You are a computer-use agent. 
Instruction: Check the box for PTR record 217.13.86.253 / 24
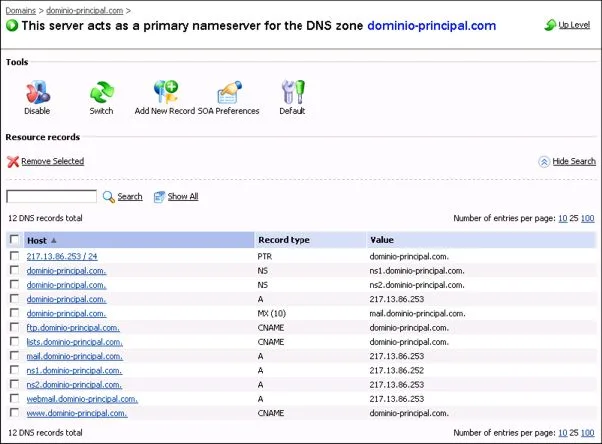coord(14,256)
